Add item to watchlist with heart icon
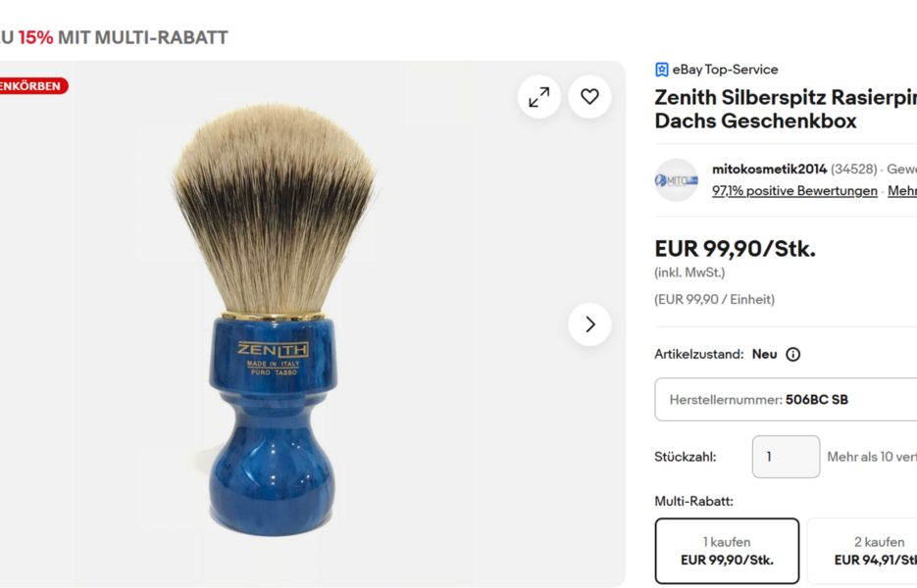 click(x=589, y=97)
